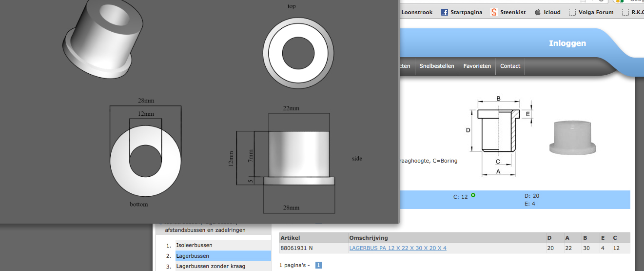This screenshot has width=644, height=271.
Task: Open the Icloud Apple bookmark
Action: [547, 12]
